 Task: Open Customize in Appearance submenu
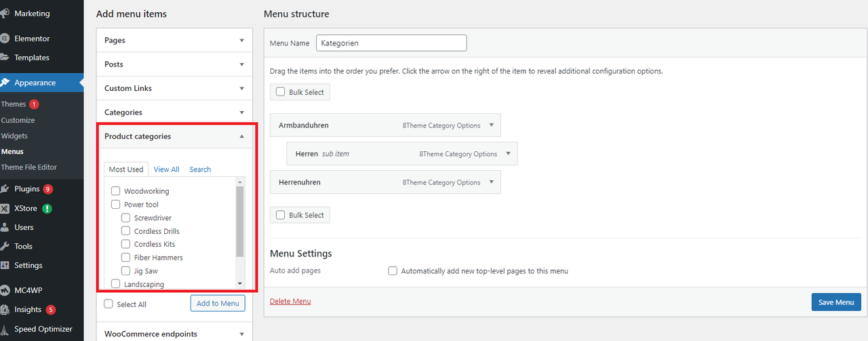(x=18, y=120)
